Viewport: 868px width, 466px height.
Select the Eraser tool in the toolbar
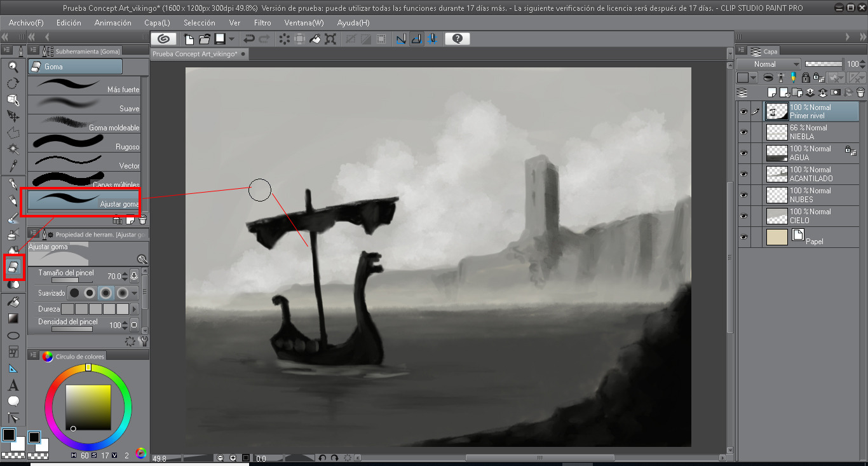tap(13, 268)
